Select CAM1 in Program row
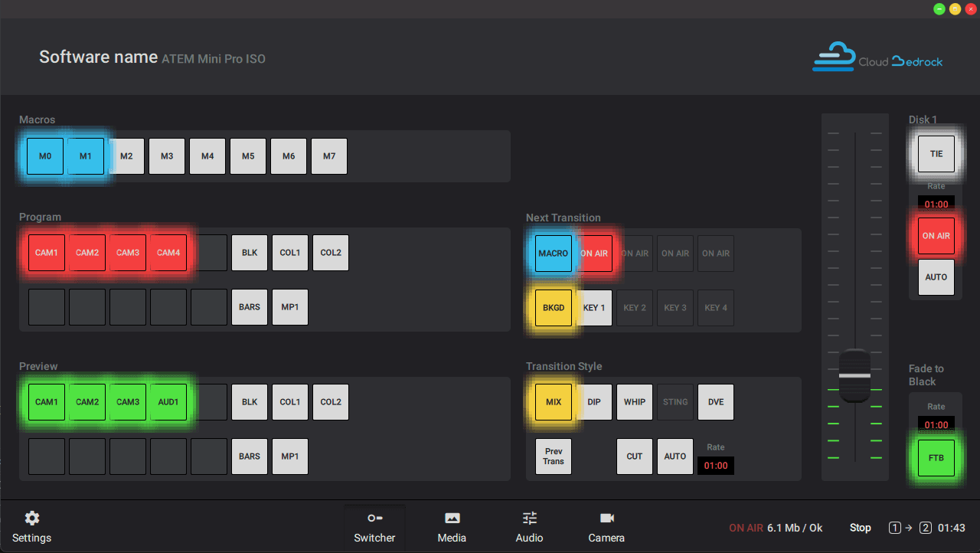 click(x=47, y=253)
